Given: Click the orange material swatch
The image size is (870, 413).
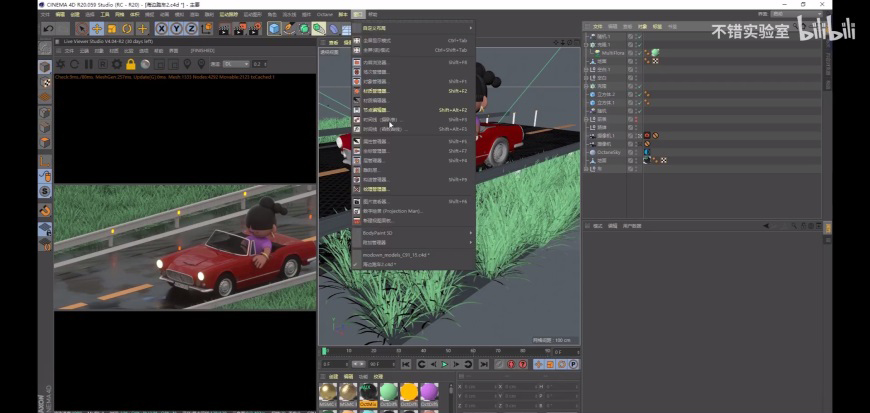Looking at the screenshot, I should (410, 391).
